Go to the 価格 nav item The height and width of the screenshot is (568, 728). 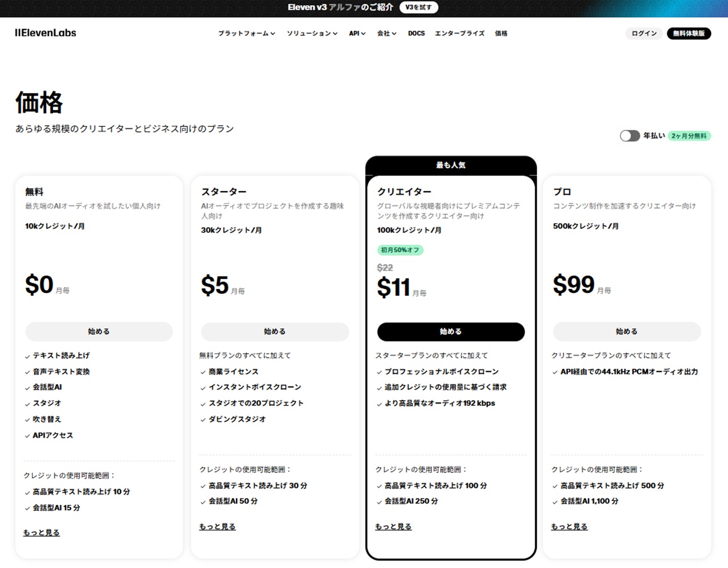501,34
